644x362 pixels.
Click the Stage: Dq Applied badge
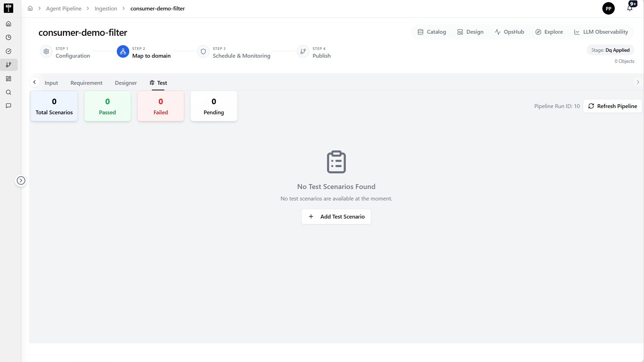click(610, 50)
